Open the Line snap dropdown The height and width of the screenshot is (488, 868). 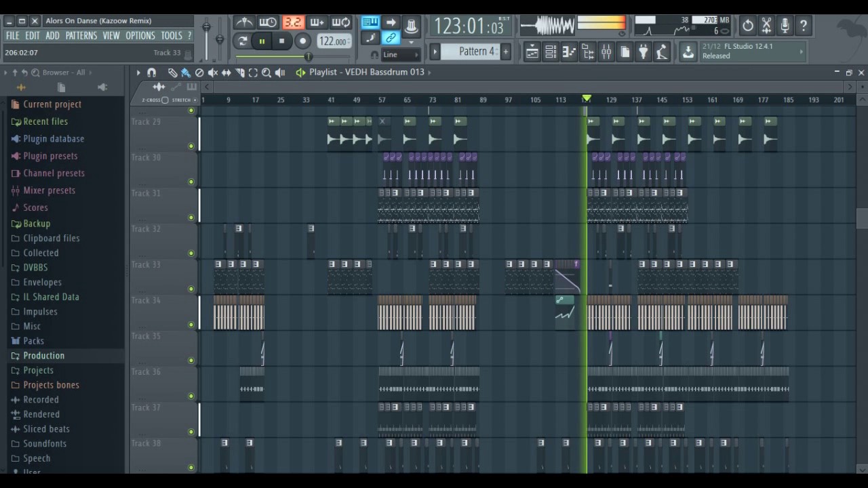pyautogui.click(x=401, y=55)
